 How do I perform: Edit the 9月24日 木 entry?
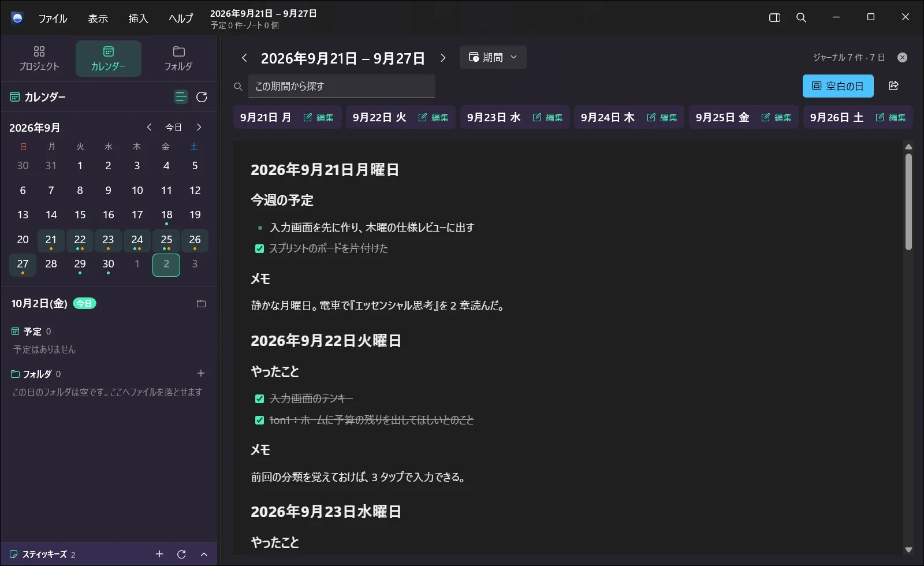[662, 117]
